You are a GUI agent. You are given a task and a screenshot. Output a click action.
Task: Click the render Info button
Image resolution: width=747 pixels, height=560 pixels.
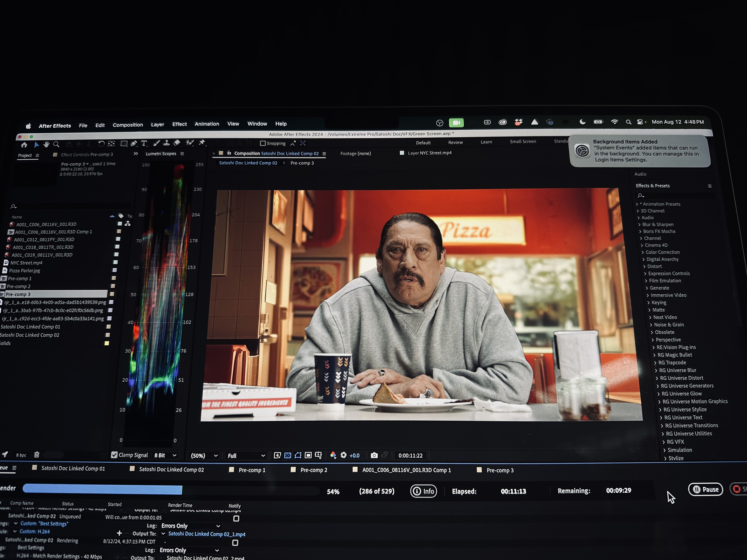[423, 491]
